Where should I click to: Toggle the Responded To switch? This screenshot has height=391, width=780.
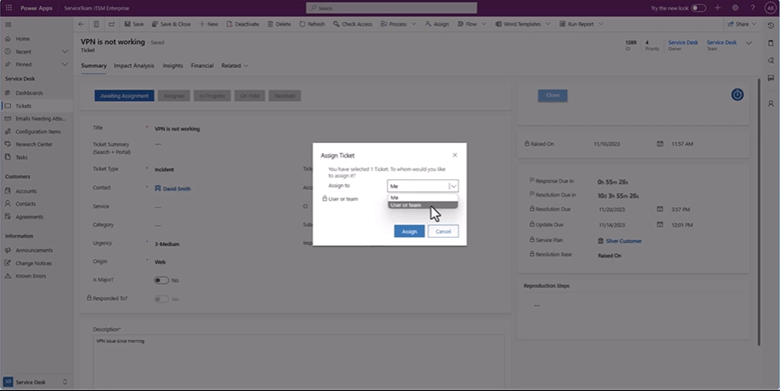(161, 299)
